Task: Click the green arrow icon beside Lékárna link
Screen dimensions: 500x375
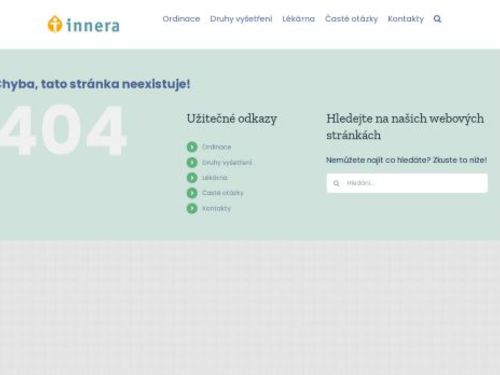Action: [192, 178]
